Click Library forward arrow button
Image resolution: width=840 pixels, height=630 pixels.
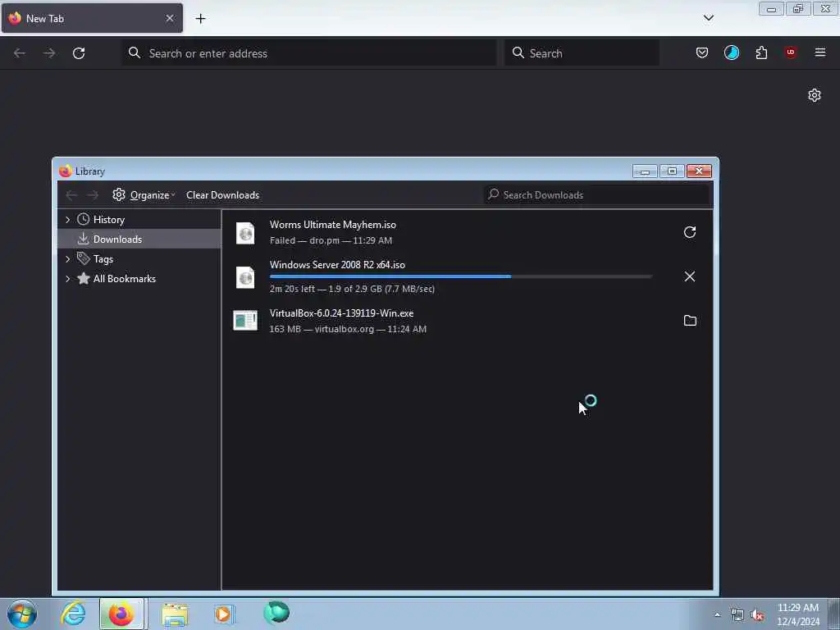tap(93, 195)
